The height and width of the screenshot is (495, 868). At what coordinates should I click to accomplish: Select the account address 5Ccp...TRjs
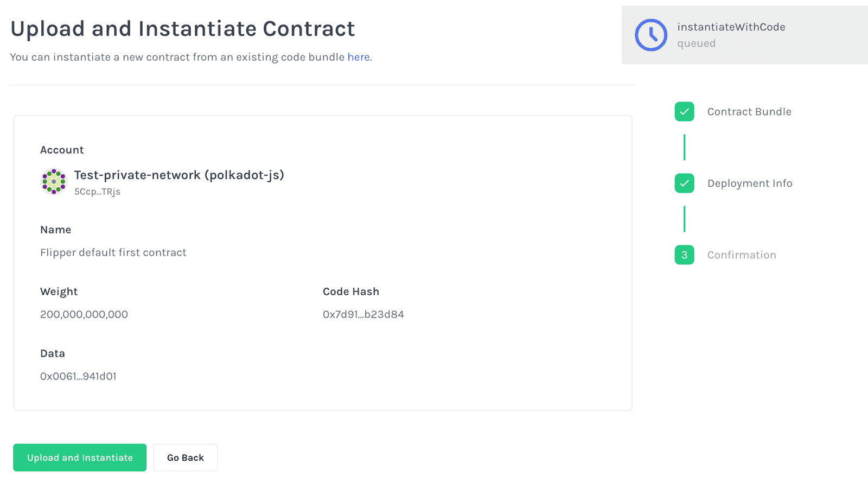point(97,191)
